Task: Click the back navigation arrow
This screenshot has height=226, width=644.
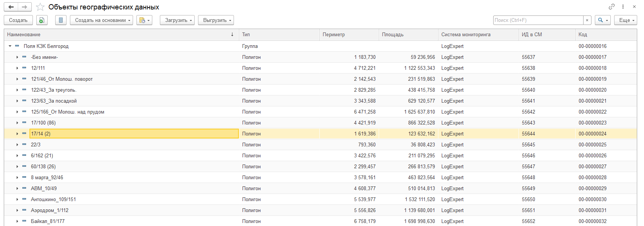Action: point(11,7)
